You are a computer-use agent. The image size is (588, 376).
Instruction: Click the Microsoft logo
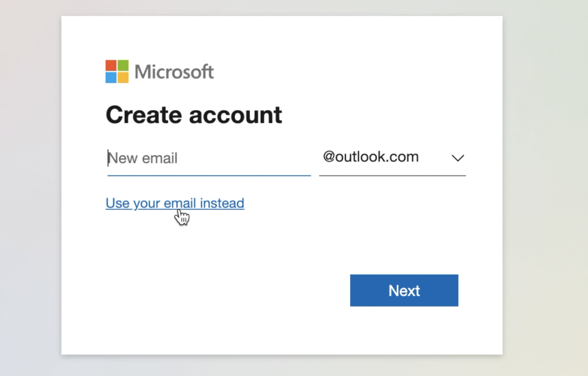coord(159,71)
